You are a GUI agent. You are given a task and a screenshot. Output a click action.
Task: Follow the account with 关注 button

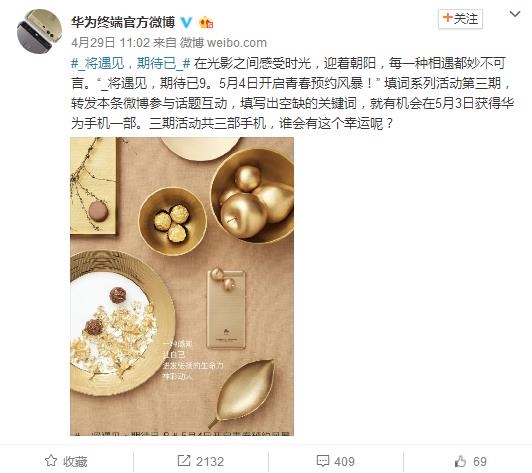(x=460, y=19)
